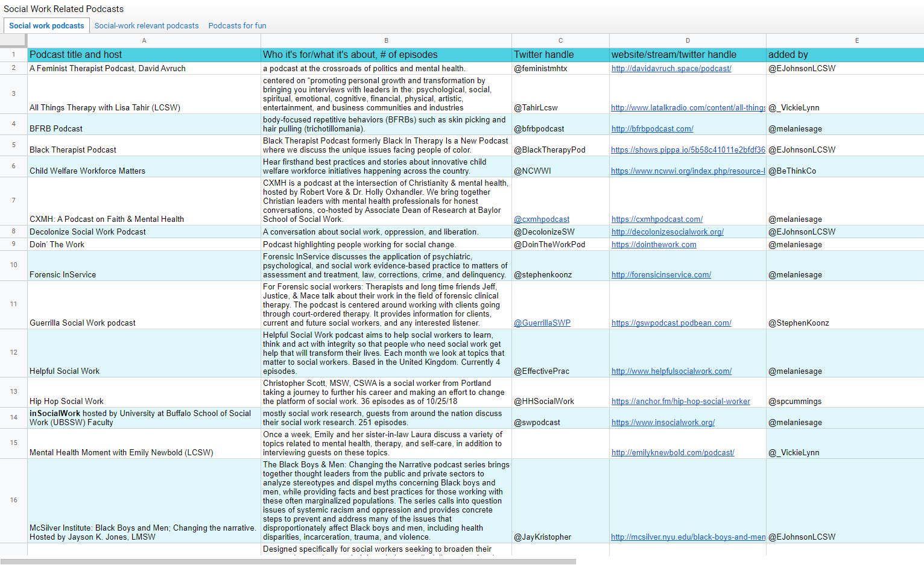Screen dimensions: 924x565
Task: Select row 16 header
Action: (13, 500)
